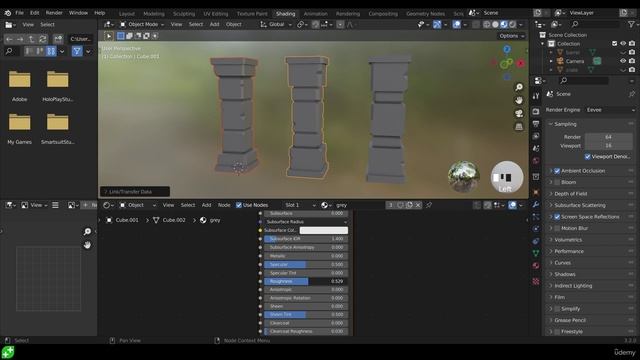Disable Viewport Denoising checkbox
This screenshot has width=640, height=360.
[588, 157]
